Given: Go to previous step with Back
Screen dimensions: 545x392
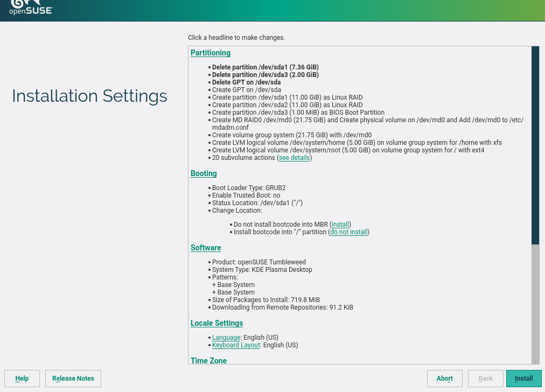Looking at the screenshot, I should click(x=485, y=379).
